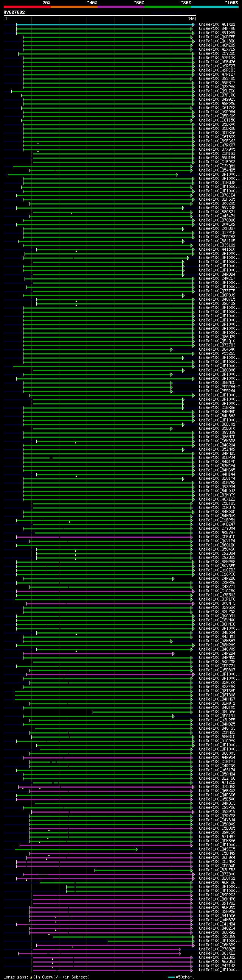This screenshot has height=980, width=242.
Task: Select hit label UniRef100_A2X7E9
Action: coord(217,50)
